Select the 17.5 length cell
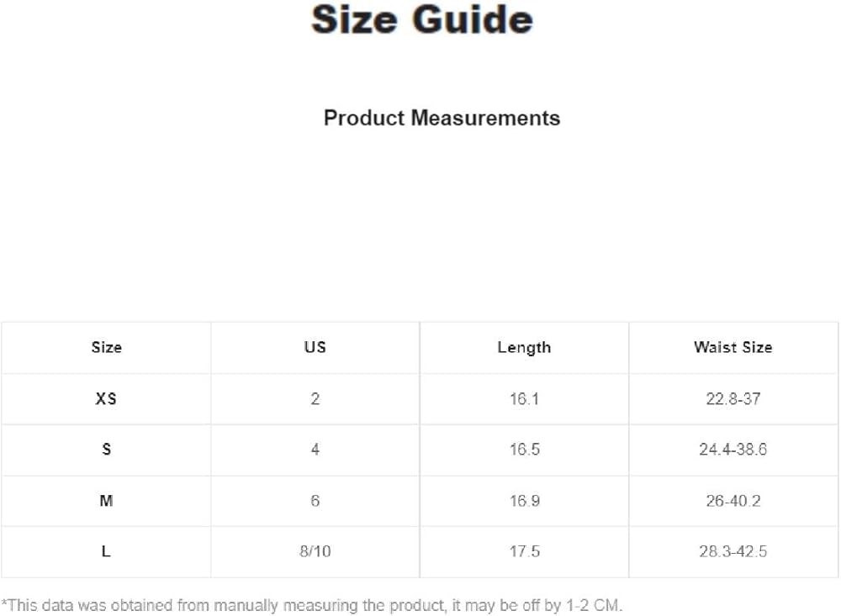 (x=524, y=552)
